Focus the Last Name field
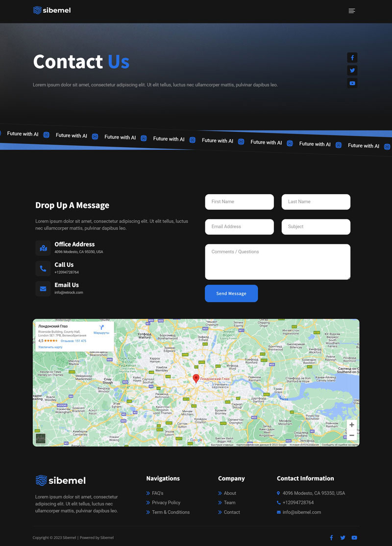Viewport: 392px width, 546px height. click(x=316, y=202)
